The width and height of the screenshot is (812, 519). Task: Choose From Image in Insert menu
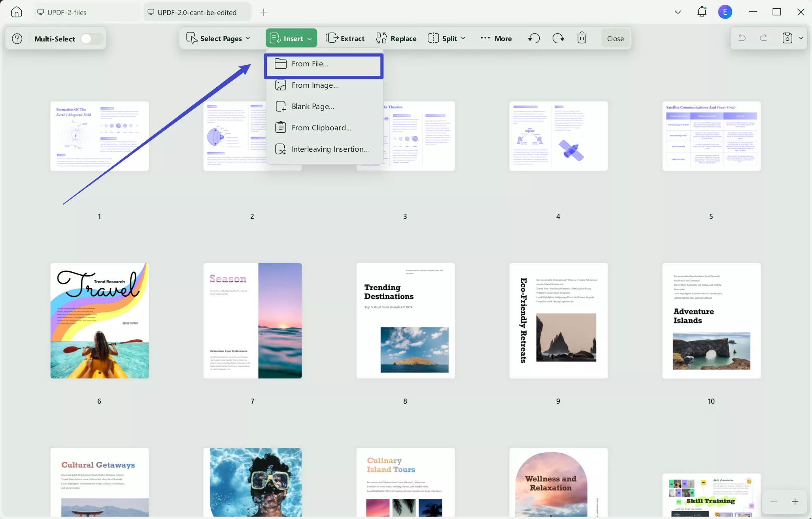tap(315, 85)
